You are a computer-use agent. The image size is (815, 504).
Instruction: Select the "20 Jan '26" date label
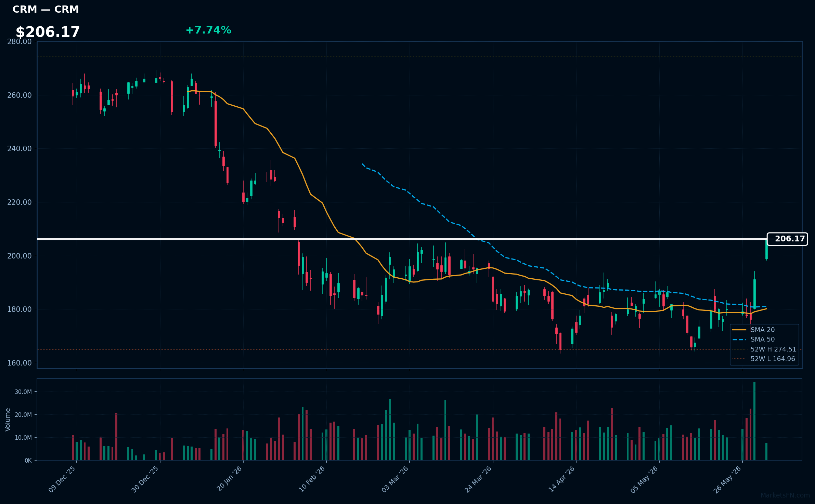tap(229, 479)
